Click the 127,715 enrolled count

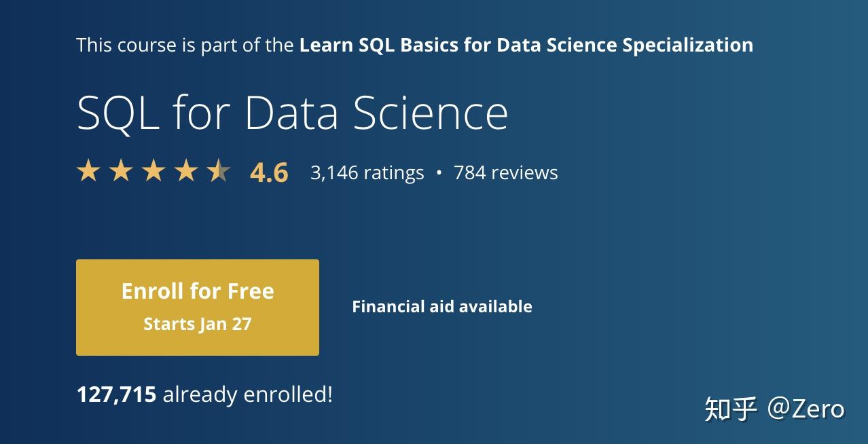[x=116, y=394]
